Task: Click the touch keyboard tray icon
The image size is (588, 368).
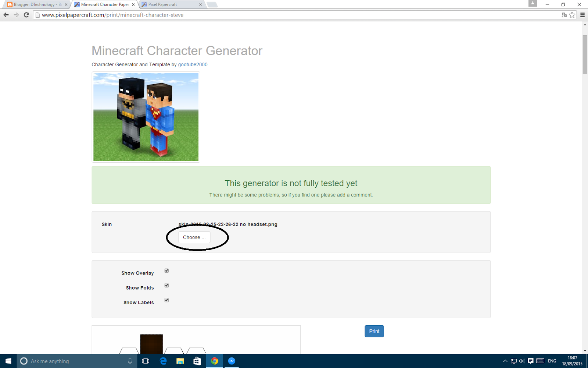Action: click(x=540, y=361)
